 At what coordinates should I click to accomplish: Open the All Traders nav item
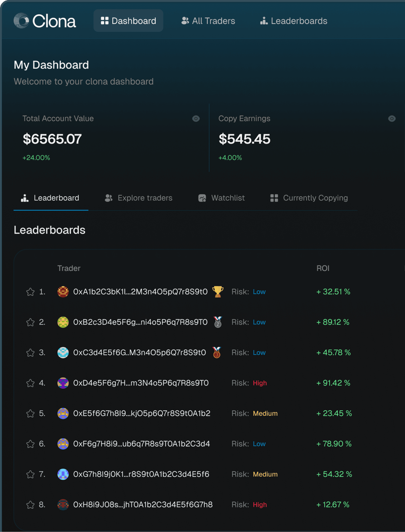(x=208, y=21)
